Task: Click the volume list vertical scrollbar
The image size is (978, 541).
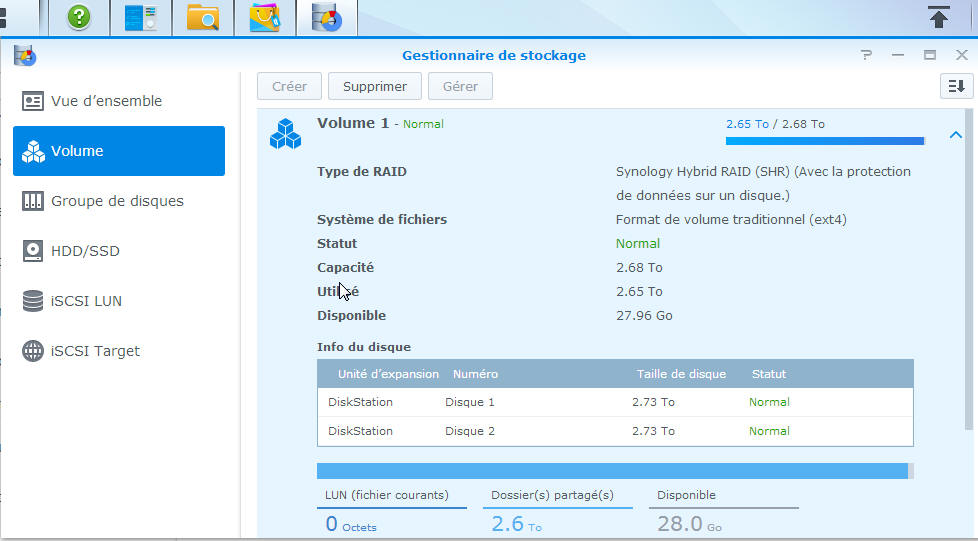Action: pos(968,270)
